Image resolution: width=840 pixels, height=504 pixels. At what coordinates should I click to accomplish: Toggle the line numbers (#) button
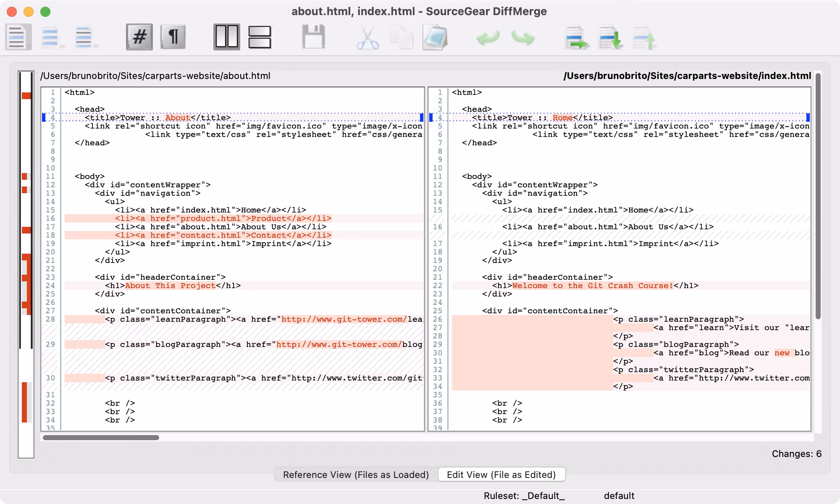(x=139, y=37)
